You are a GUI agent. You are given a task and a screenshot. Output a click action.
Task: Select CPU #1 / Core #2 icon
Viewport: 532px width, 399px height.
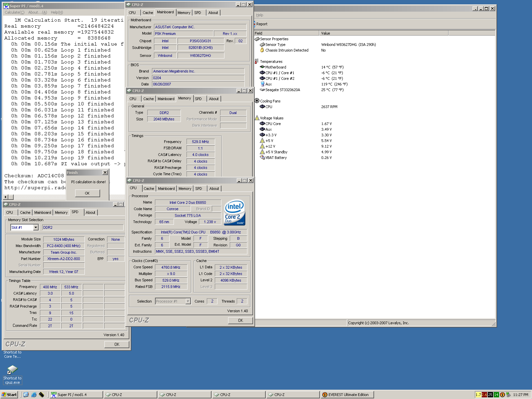coord(262,78)
